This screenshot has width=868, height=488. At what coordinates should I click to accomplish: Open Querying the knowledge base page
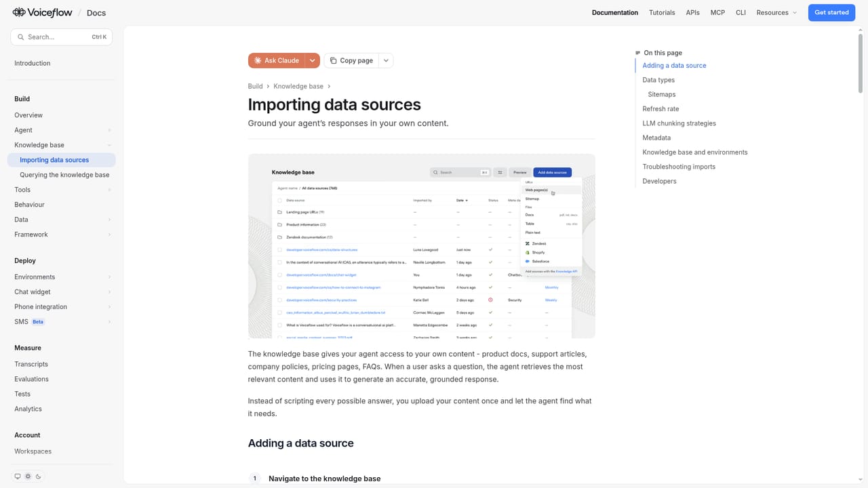64,175
